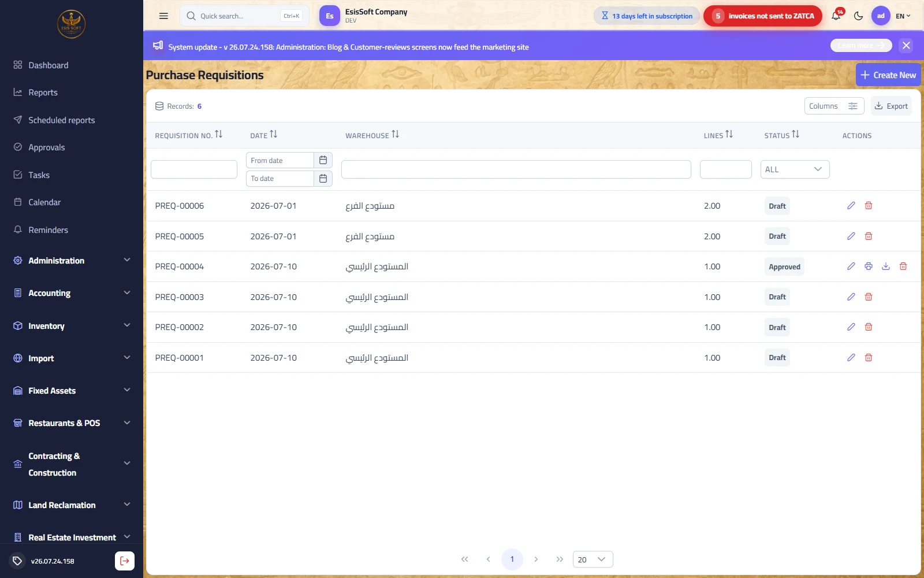The image size is (924, 578).
Task: Open From date calendar picker icon
Action: tap(323, 160)
